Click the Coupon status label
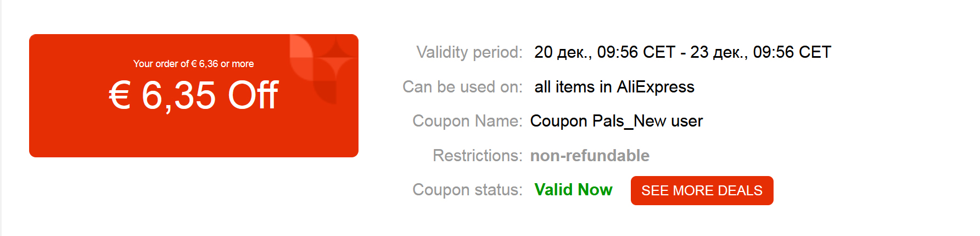The image size is (980, 236). point(467,190)
